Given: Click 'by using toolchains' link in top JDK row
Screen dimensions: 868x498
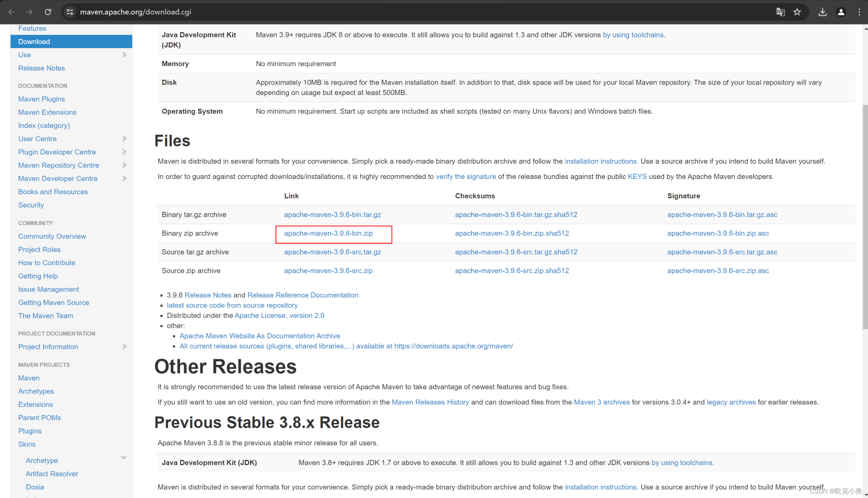Looking at the screenshot, I should pyautogui.click(x=633, y=35).
